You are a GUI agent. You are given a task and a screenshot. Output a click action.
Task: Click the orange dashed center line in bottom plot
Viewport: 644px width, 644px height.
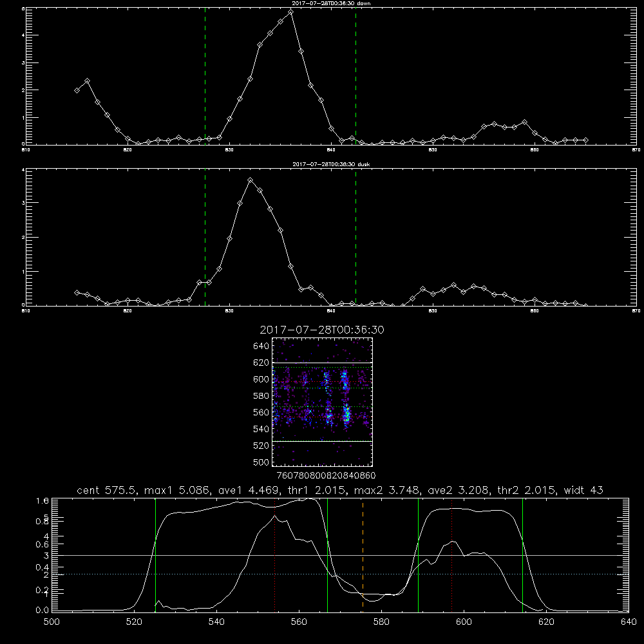click(363, 554)
